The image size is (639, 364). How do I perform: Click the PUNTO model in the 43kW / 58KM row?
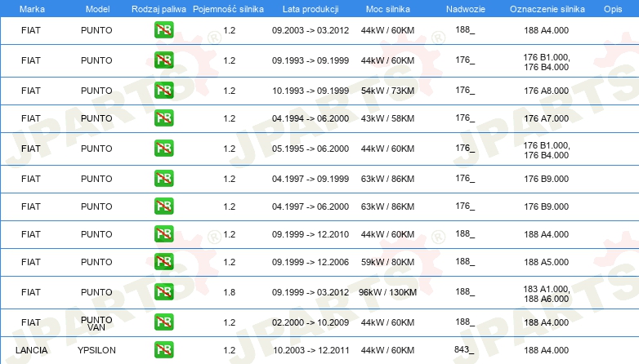coord(96,118)
